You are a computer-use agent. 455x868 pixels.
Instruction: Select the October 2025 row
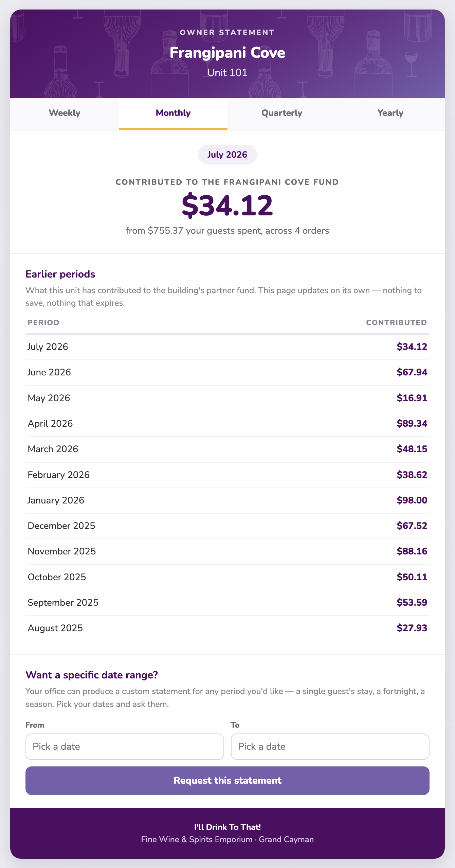(x=227, y=577)
